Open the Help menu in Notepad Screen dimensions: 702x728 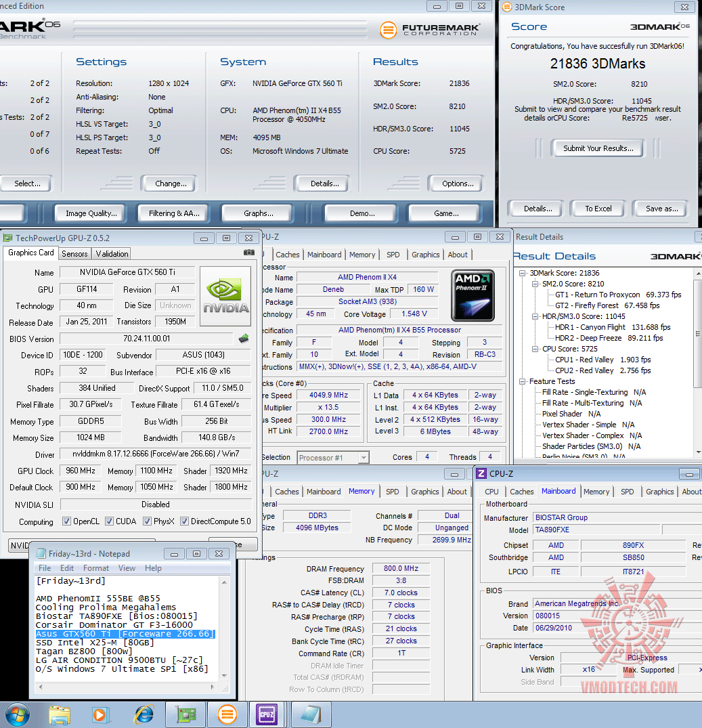pos(153,568)
